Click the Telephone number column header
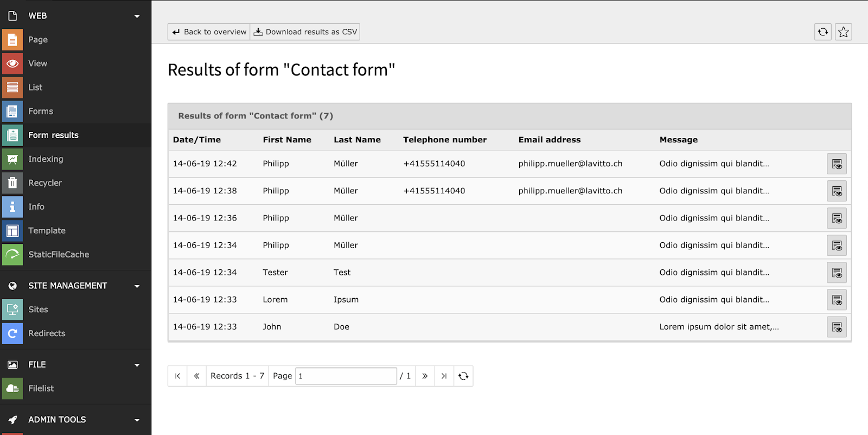The width and height of the screenshot is (868, 435). point(445,140)
